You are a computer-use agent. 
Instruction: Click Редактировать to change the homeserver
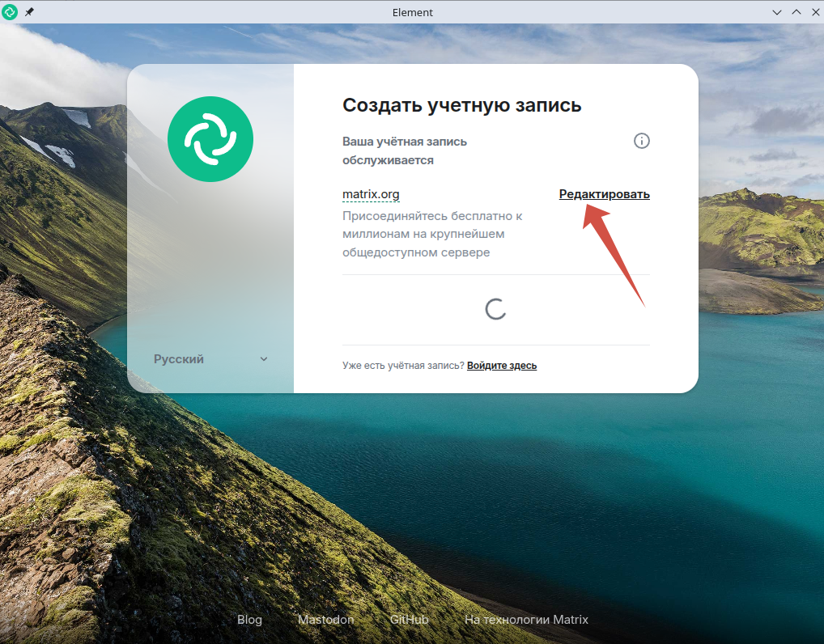[x=604, y=194]
